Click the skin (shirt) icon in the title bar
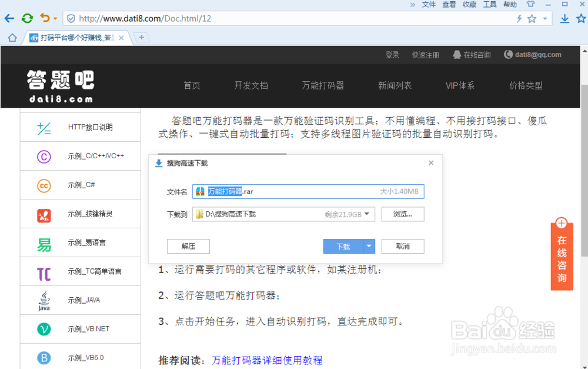 coord(530,4)
